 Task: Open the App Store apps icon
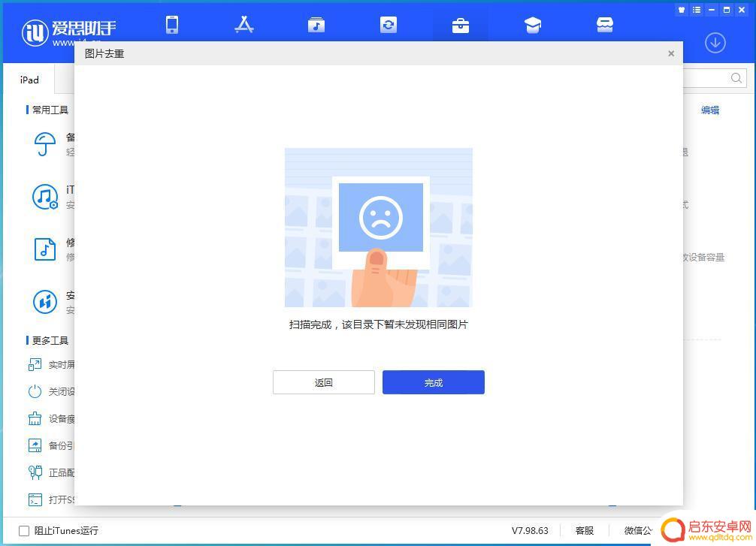pyautogui.click(x=244, y=25)
